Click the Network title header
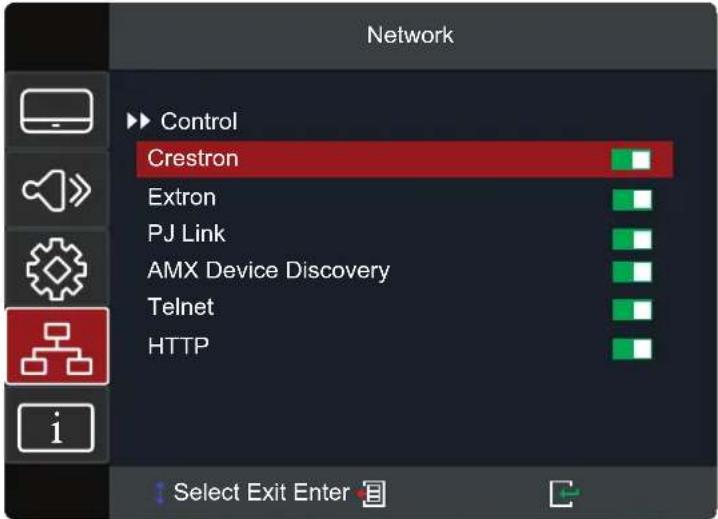Screen dimensions: 718x519 [410, 35]
